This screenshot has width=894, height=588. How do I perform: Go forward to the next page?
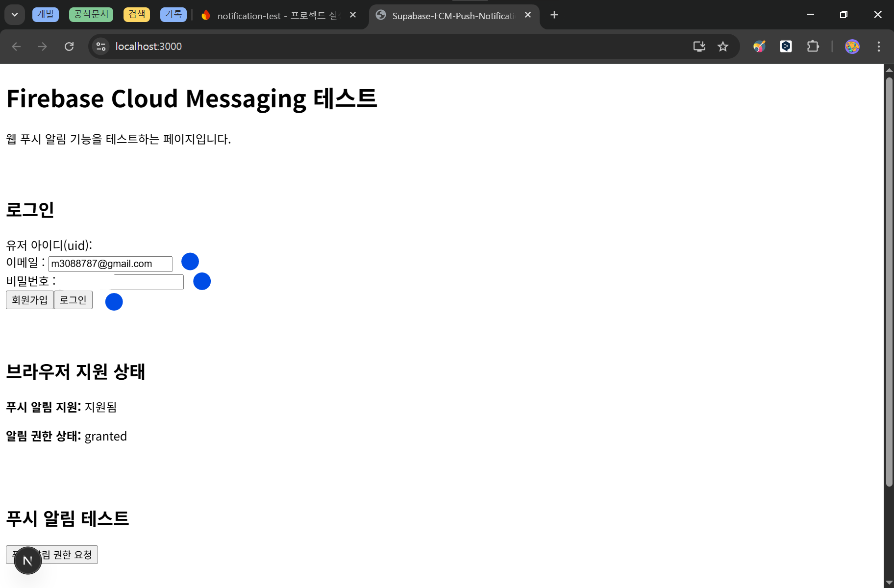(x=43, y=46)
